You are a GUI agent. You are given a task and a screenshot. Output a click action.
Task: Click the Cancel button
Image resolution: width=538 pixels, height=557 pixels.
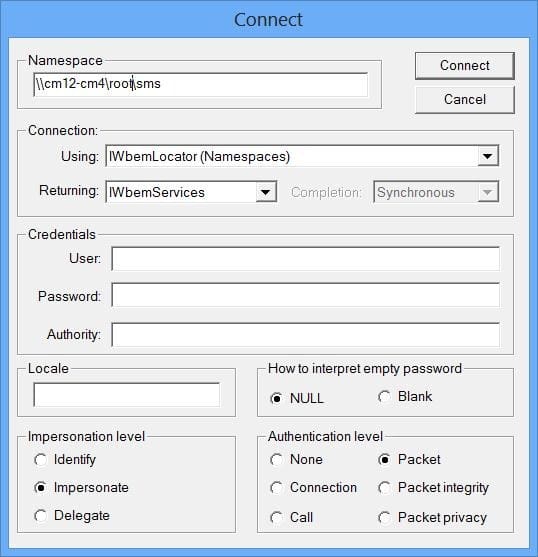[464, 99]
